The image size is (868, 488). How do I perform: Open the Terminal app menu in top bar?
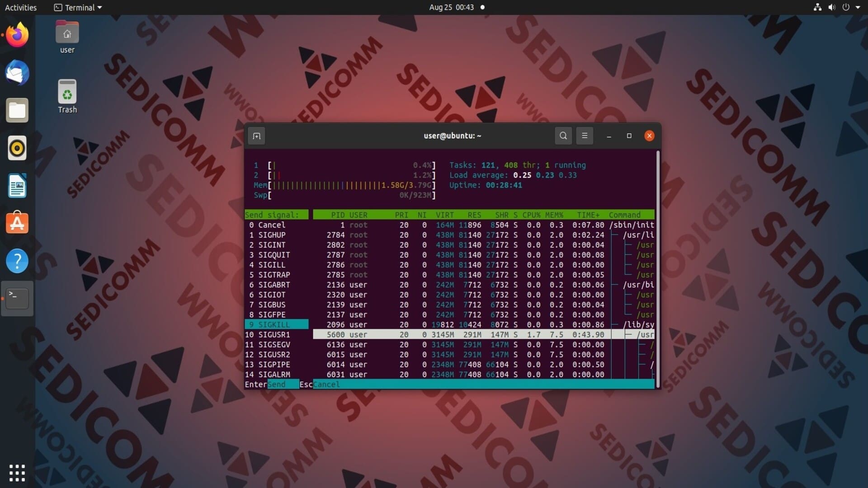pyautogui.click(x=78, y=7)
